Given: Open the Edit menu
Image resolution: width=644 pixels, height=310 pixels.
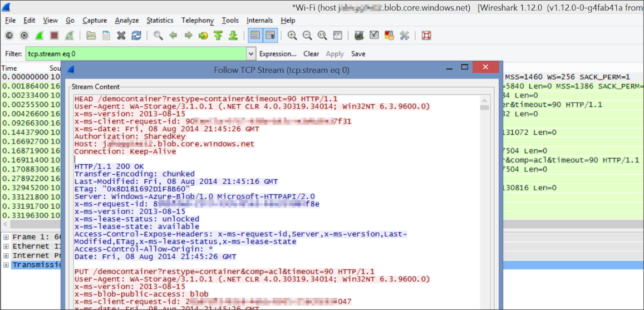Looking at the screenshot, I should coord(29,21).
